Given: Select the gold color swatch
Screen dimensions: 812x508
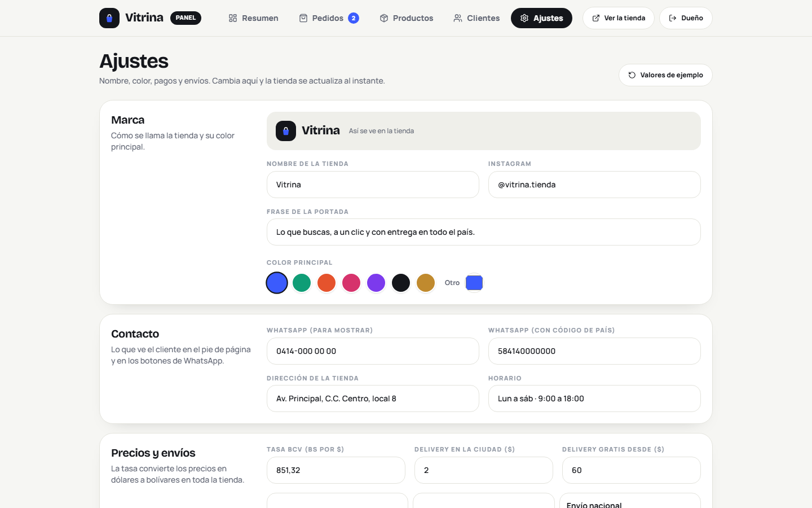Looking at the screenshot, I should click(x=426, y=283).
